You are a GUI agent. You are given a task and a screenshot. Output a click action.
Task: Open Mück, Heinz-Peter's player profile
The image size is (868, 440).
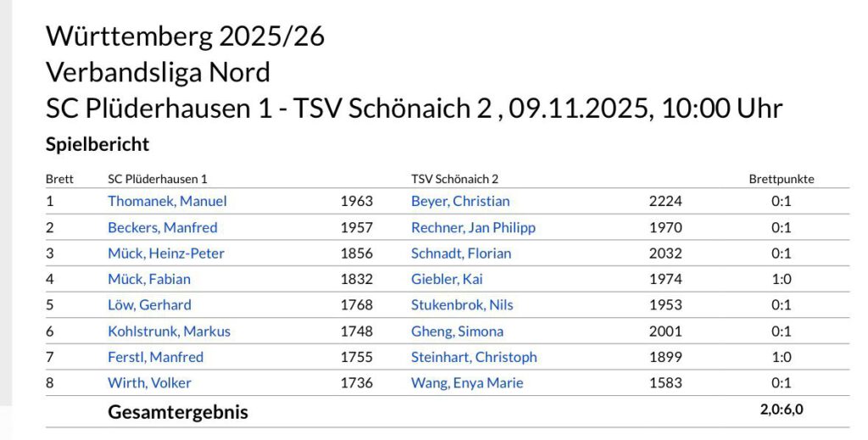pos(165,253)
